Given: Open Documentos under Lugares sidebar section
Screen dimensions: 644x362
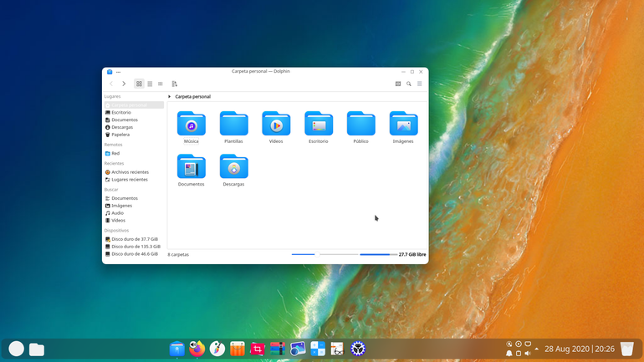Looking at the screenshot, I should [134, 120].
